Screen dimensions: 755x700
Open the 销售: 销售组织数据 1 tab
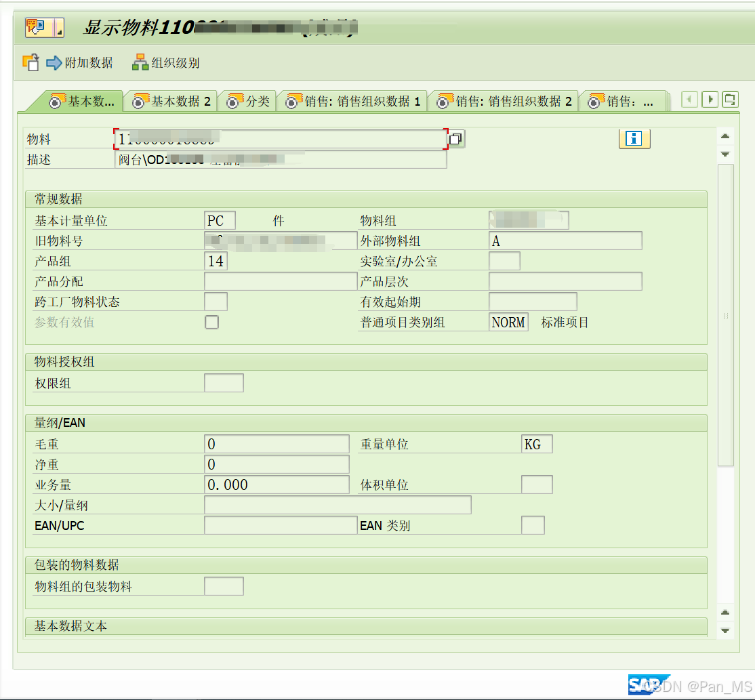click(353, 101)
